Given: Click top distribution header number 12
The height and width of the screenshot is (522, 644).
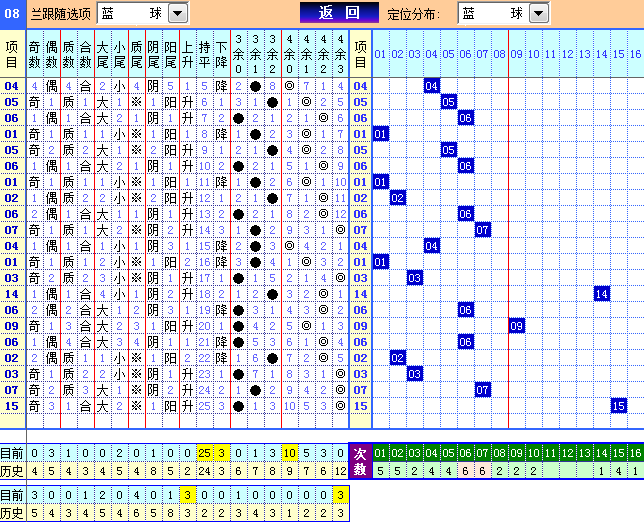Looking at the screenshot, I should pyautogui.click(x=568, y=54).
